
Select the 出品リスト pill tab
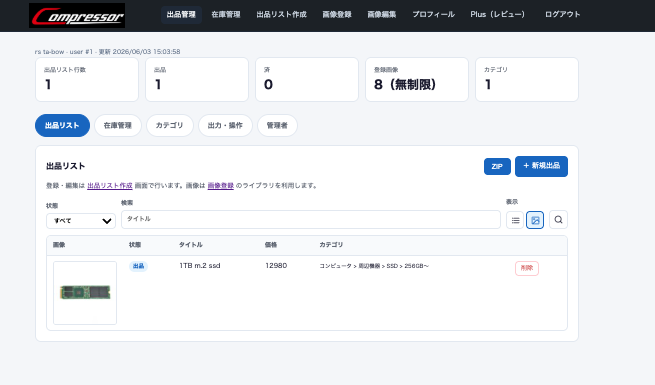click(62, 125)
